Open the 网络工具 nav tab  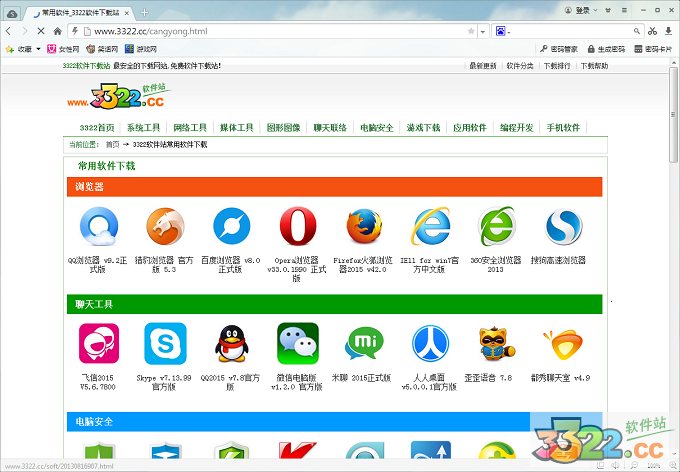190,128
